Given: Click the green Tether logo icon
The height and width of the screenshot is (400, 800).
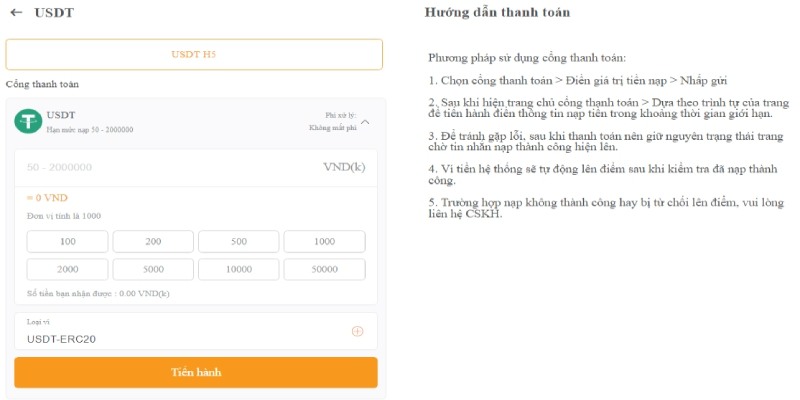Looking at the screenshot, I should tap(28, 122).
